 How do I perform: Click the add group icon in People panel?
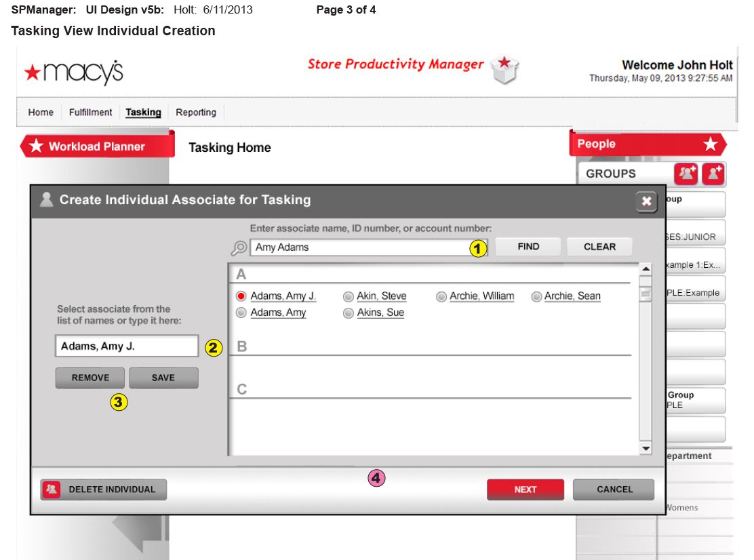[686, 174]
